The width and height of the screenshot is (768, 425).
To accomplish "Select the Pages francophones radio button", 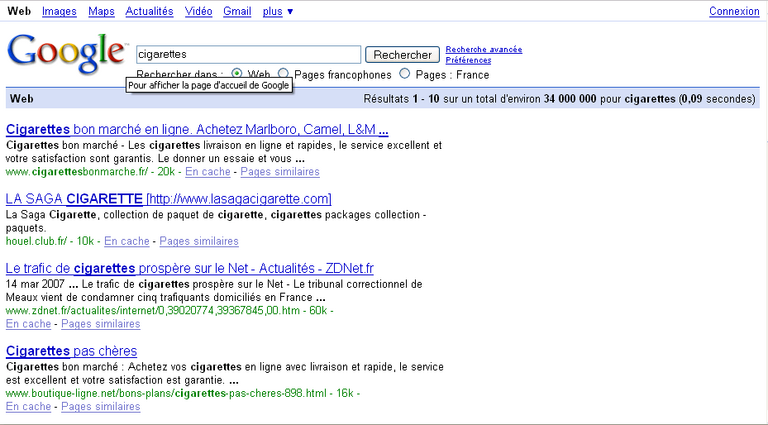I will point(283,73).
